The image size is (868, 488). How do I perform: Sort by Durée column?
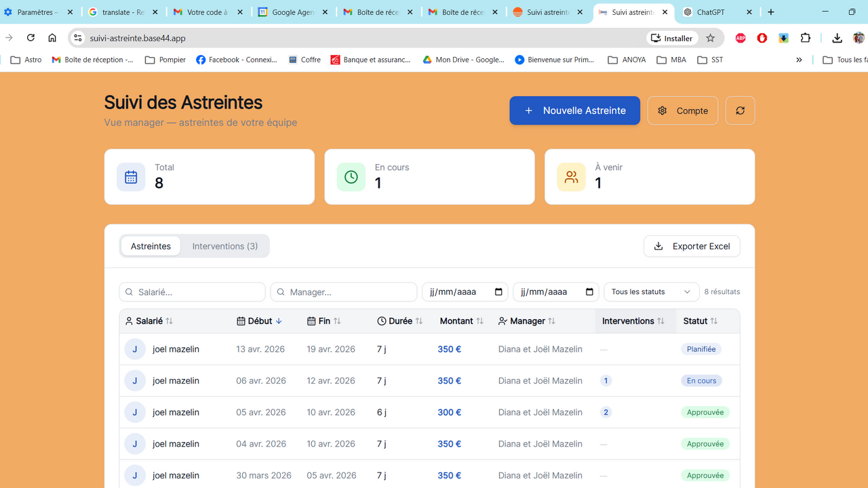(400, 321)
